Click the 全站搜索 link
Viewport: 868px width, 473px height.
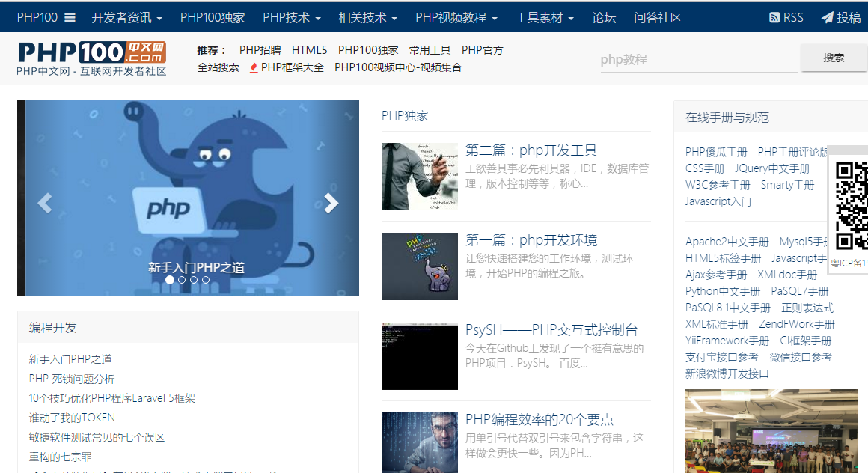(x=218, y=67)
